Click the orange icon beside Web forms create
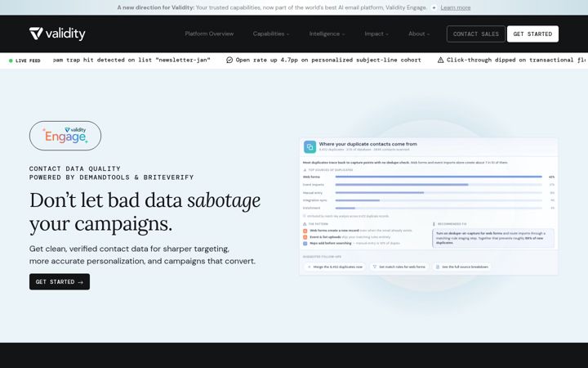This screenshot has height=368, width=588. pyautogui.click(x=305, y=231)
